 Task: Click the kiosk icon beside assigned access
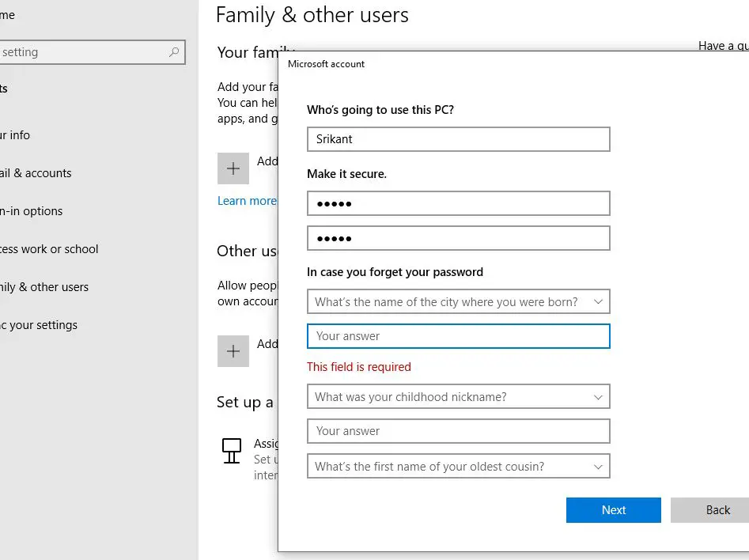click(232, 451)
